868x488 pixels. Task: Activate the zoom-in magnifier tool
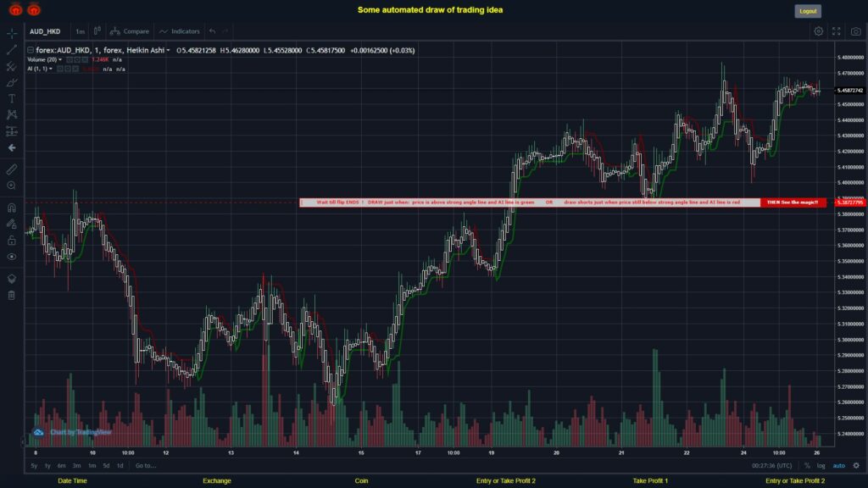point(12,186)
